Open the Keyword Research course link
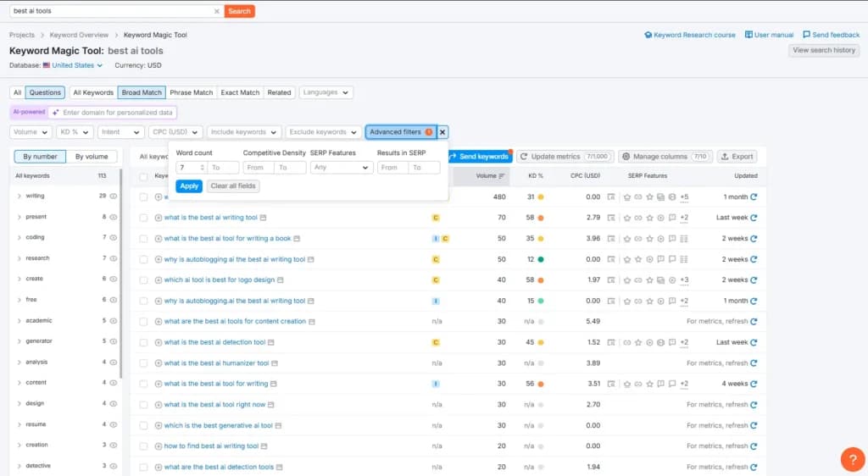The height and width of the screenshot is (476, 868). click(x=690, y=35)
